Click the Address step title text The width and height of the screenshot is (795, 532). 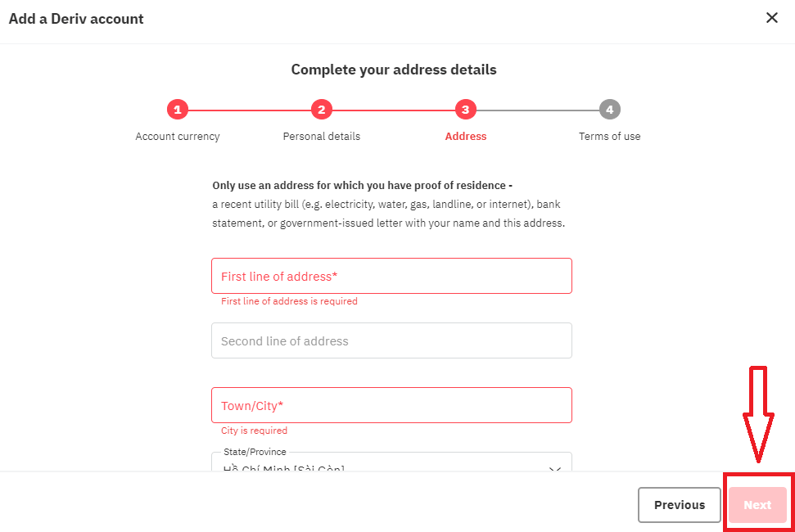point(465,136)
